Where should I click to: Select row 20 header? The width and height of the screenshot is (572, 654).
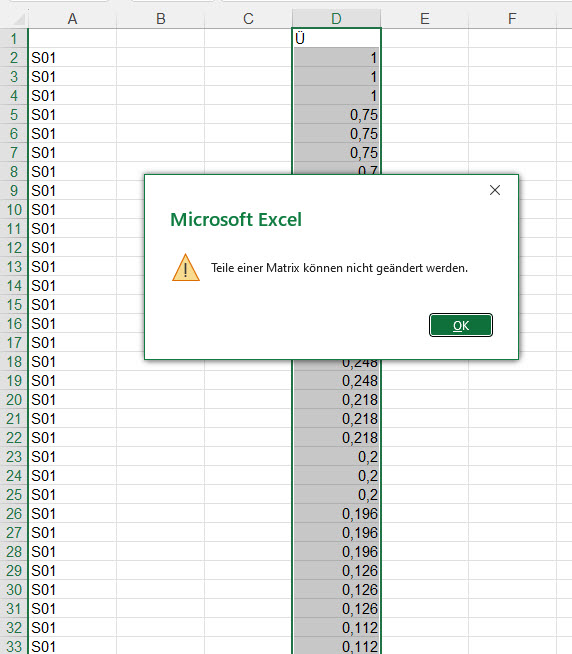[x=14, y=400]
